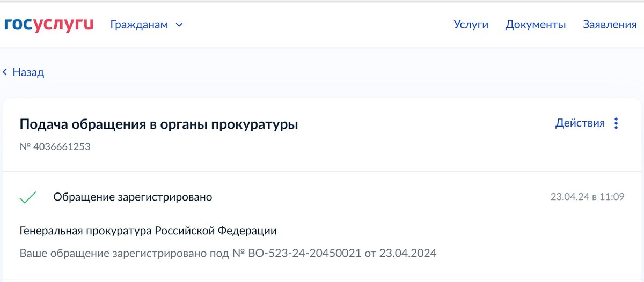Click Генеральная прокуратура Российской Федерации text
Viewport: 644px width, 282px height.
click(x=148, y=231)
